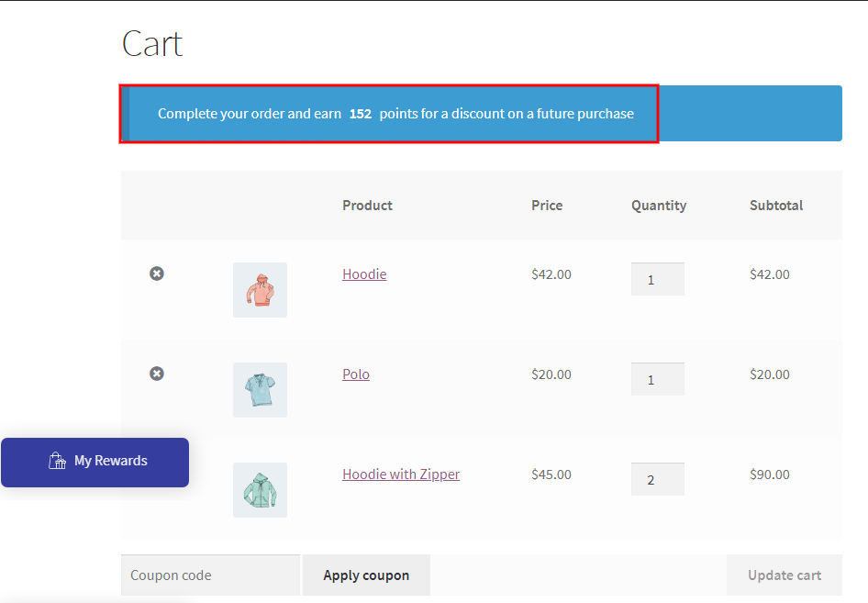
Task: Follow the Polo product link
Action: (356, 374)
